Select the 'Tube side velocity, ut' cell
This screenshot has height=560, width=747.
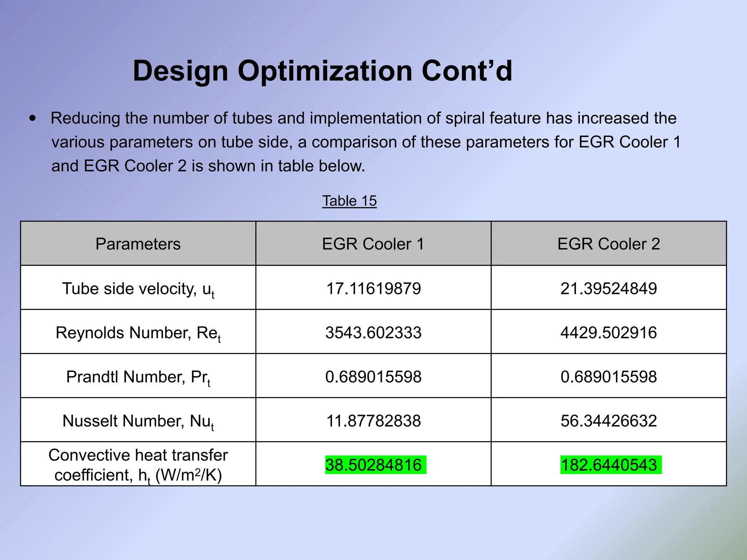(x=138, y=288)
